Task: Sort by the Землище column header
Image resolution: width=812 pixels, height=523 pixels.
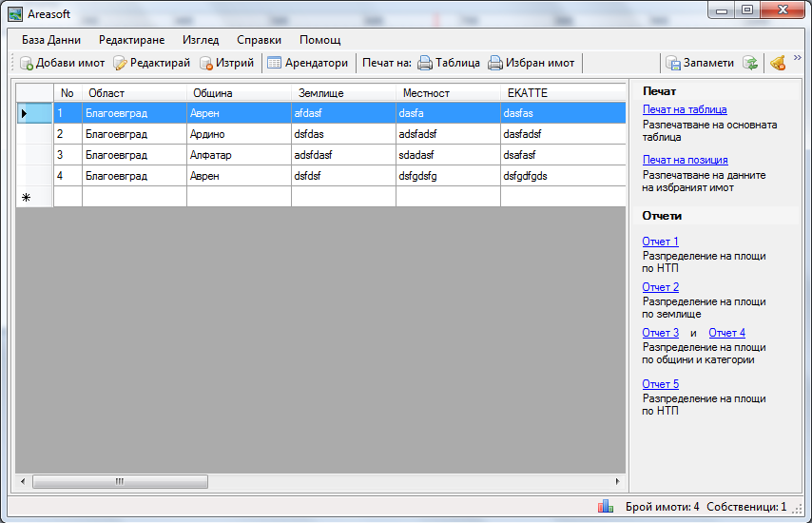Action: [342, 93]
